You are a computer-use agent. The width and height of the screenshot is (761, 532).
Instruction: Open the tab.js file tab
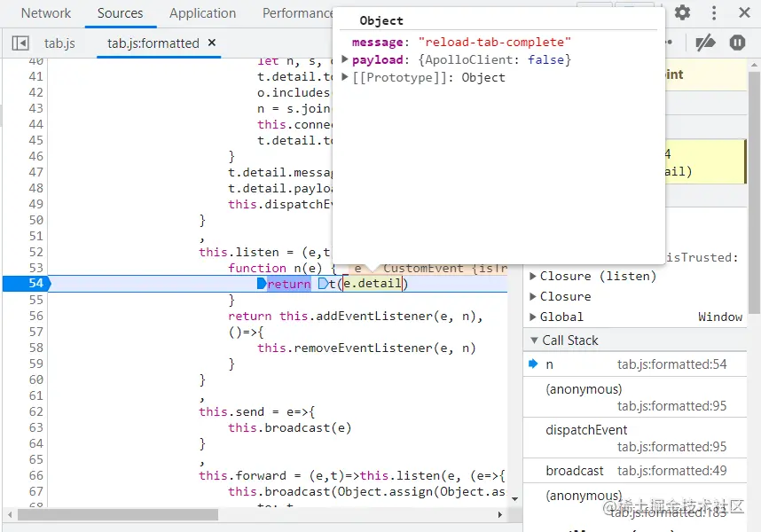click(59, 43)
